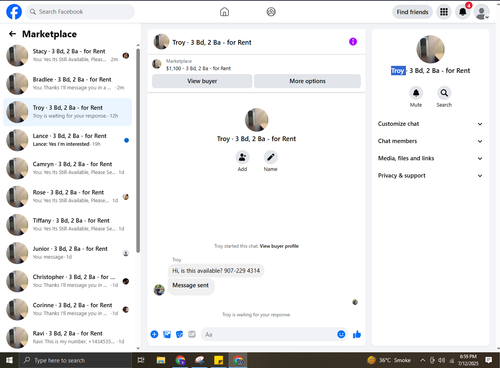Open more actions plus icon in composer
The height and width of the screenshot is (368, 500).
pyautogui.click(x=154, y=334)
